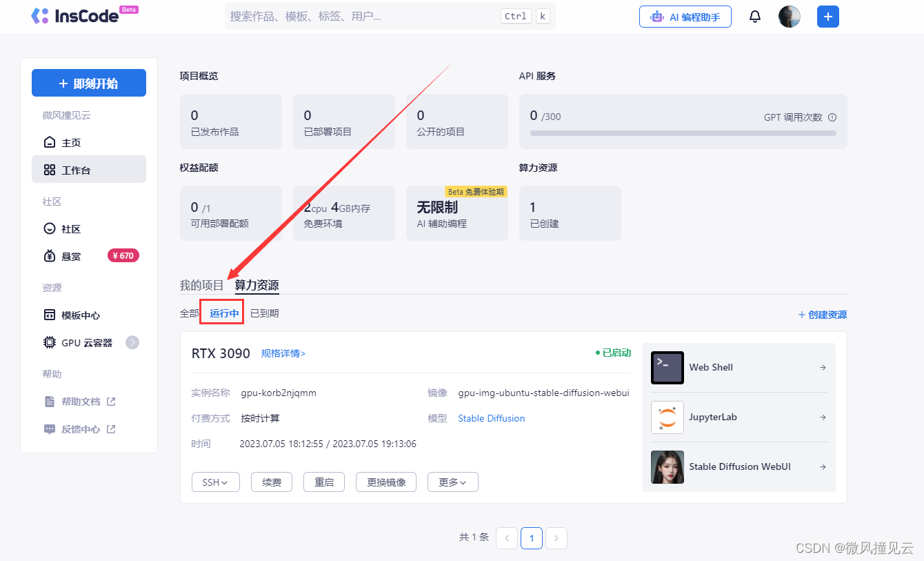Screen dimensions: 924x561
Task: Click the 悬赏 money bag icon
Action: [x=49, y=256]
